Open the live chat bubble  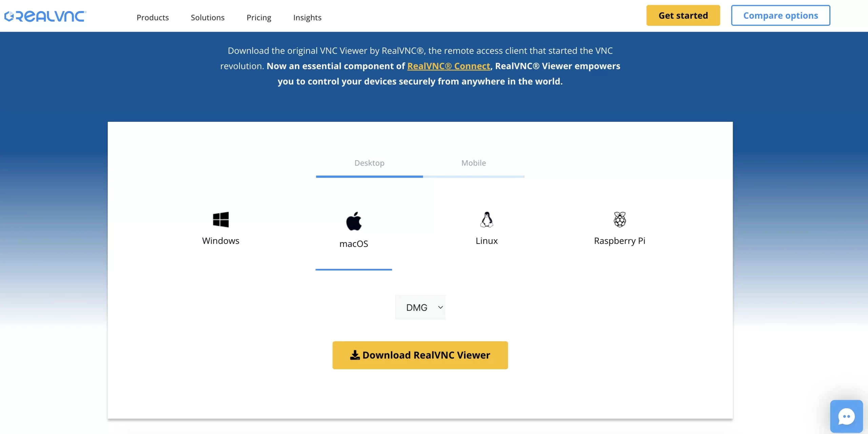click(x=846, y=416)
